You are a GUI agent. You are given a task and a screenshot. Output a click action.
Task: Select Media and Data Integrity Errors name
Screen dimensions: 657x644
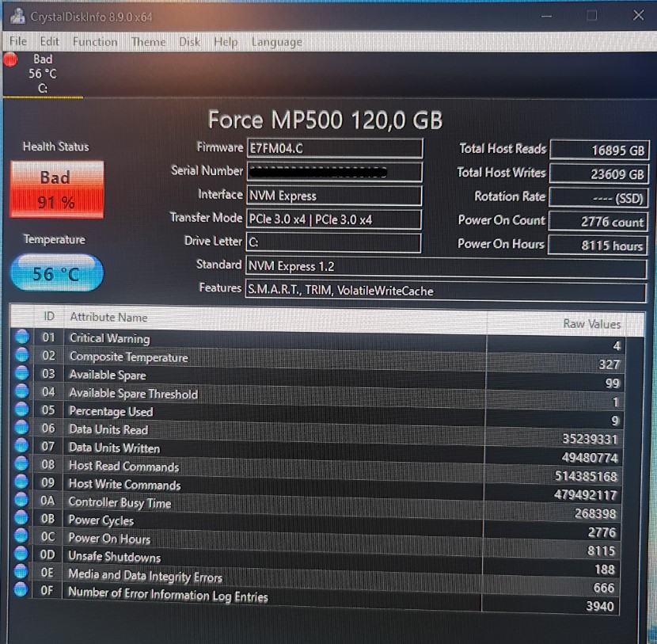tap(145, 576)
